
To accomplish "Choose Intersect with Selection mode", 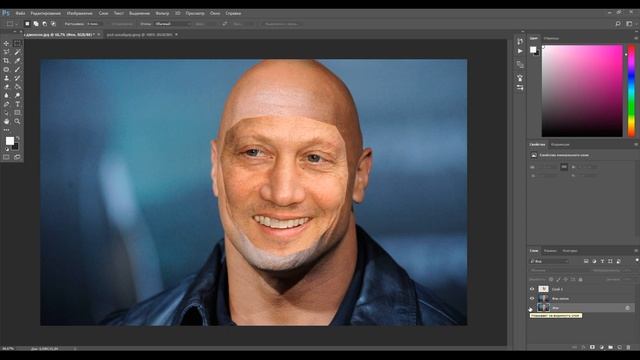I will click(x=53, y=24).
